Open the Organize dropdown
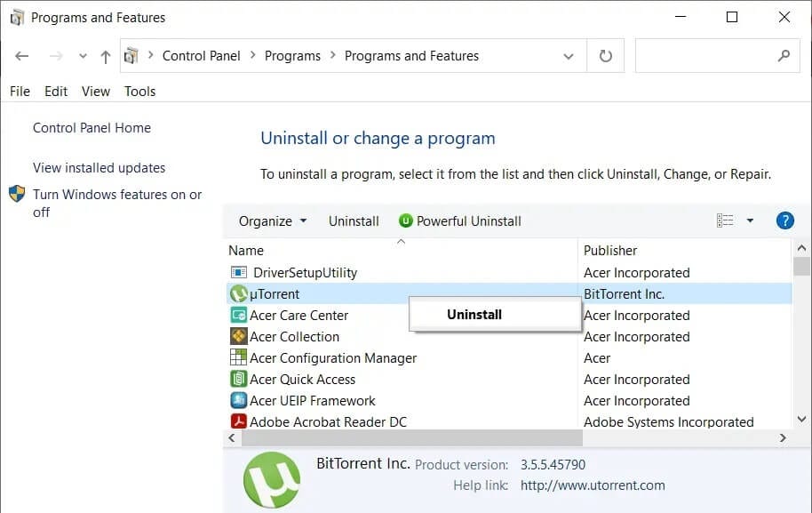812x513 pixels. (273, 221)
